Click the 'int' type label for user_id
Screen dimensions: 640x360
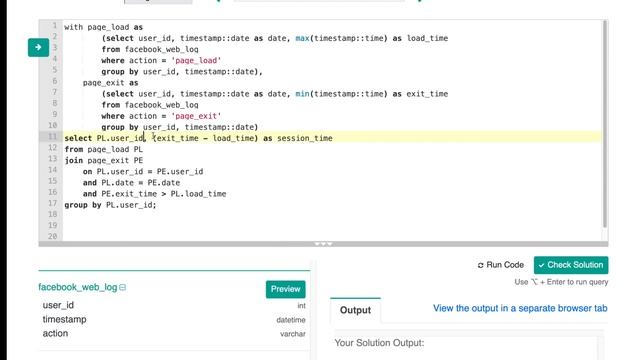[x=301, y=306]
